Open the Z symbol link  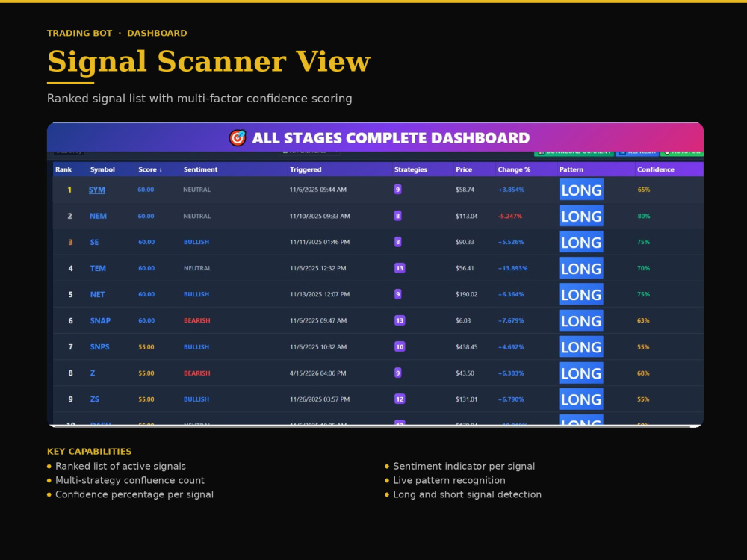pos(93,373)
